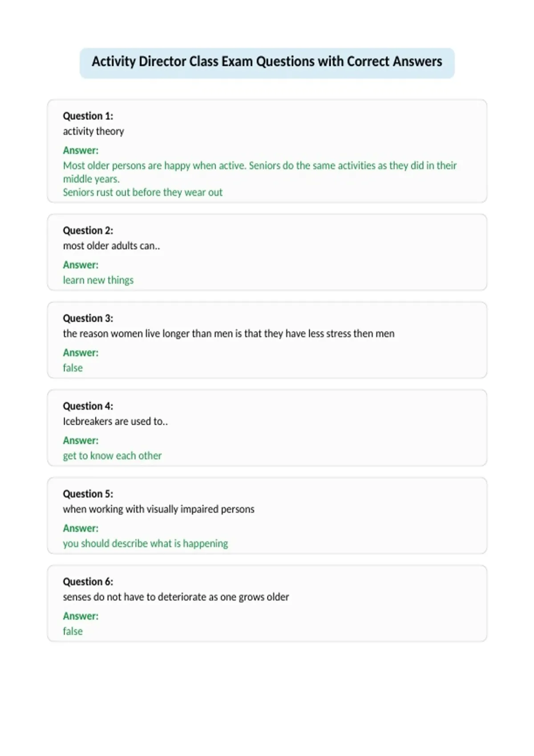Select the Question 1 label

tap(88, 116)
